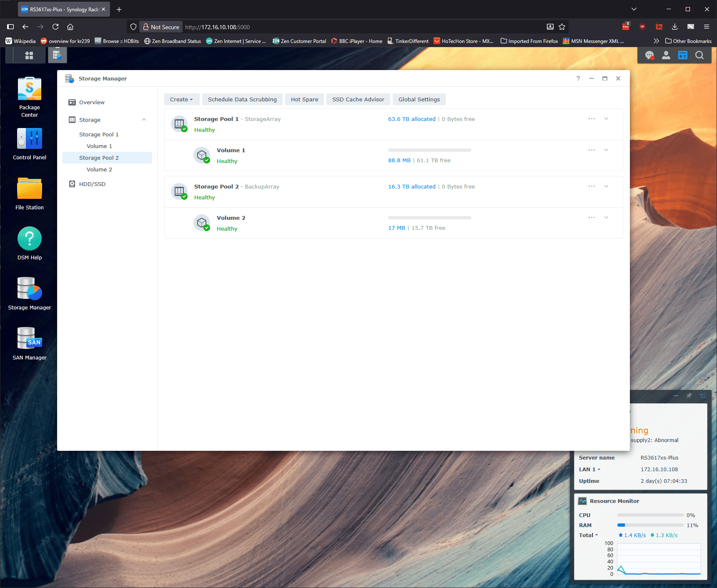Open DSM Help desktop icon
Viewport: 717px width, 588px height.
click(30, 244)
